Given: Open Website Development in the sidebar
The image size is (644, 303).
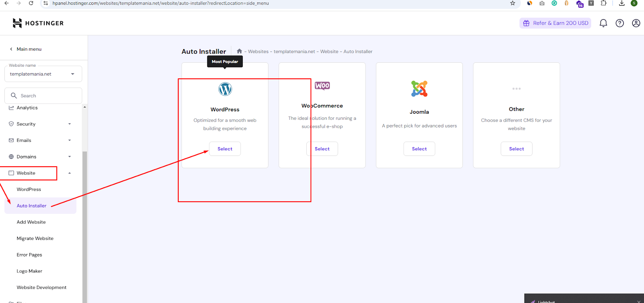Looking at the screenshot, I should tap(41, 287).
